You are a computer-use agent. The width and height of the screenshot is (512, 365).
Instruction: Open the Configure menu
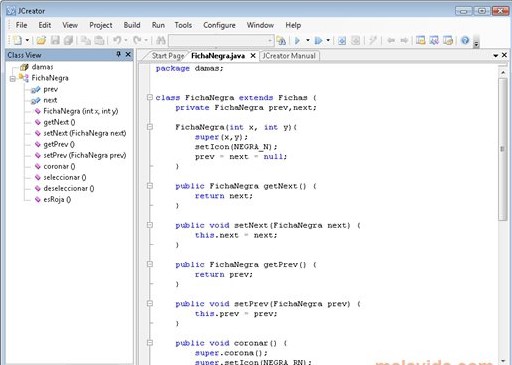click(219, 25)
